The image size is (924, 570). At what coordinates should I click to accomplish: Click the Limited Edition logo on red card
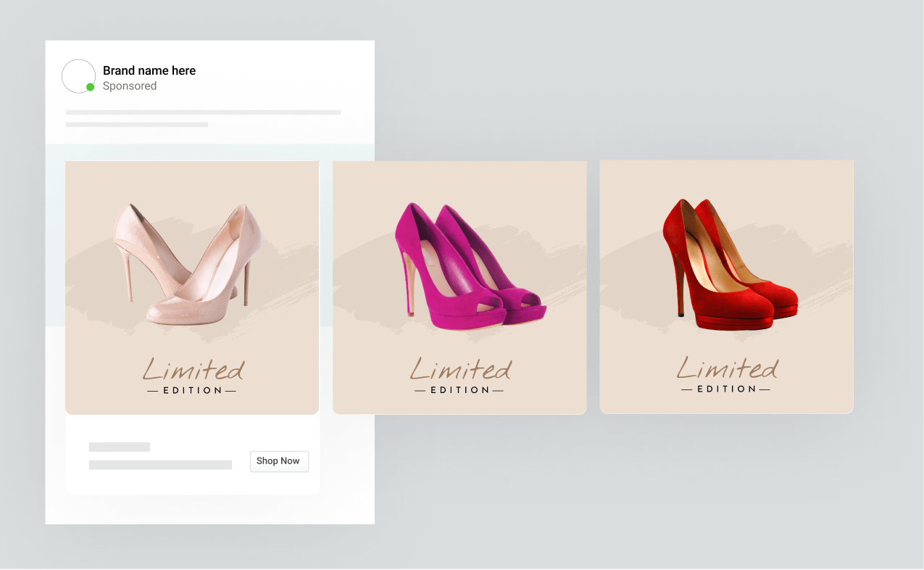pos(725,373)
